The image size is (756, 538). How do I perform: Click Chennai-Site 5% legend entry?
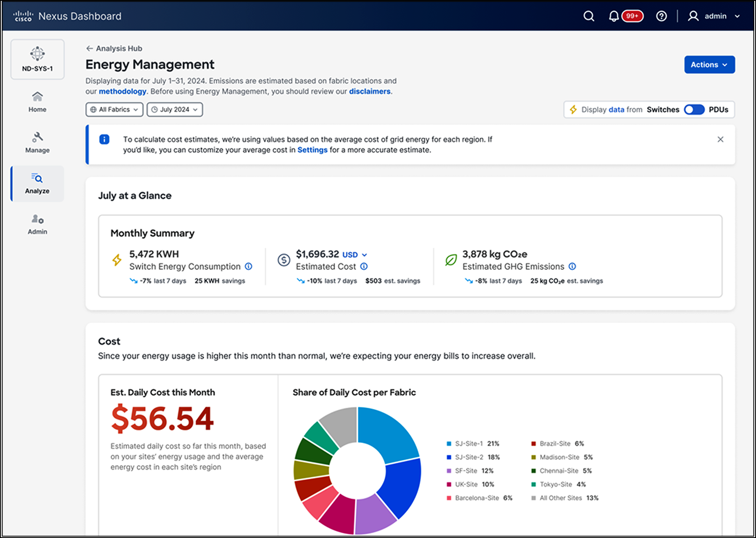[x=562, y=471]
